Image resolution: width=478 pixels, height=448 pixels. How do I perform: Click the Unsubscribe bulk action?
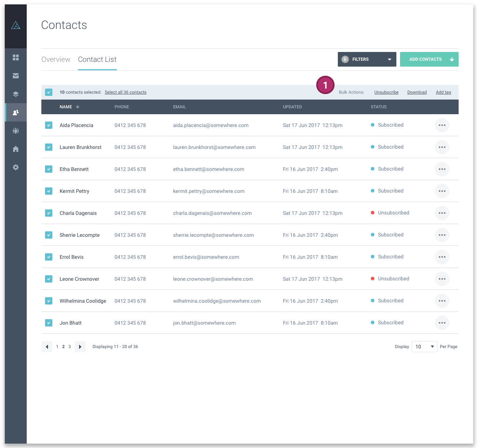[386, 92]
